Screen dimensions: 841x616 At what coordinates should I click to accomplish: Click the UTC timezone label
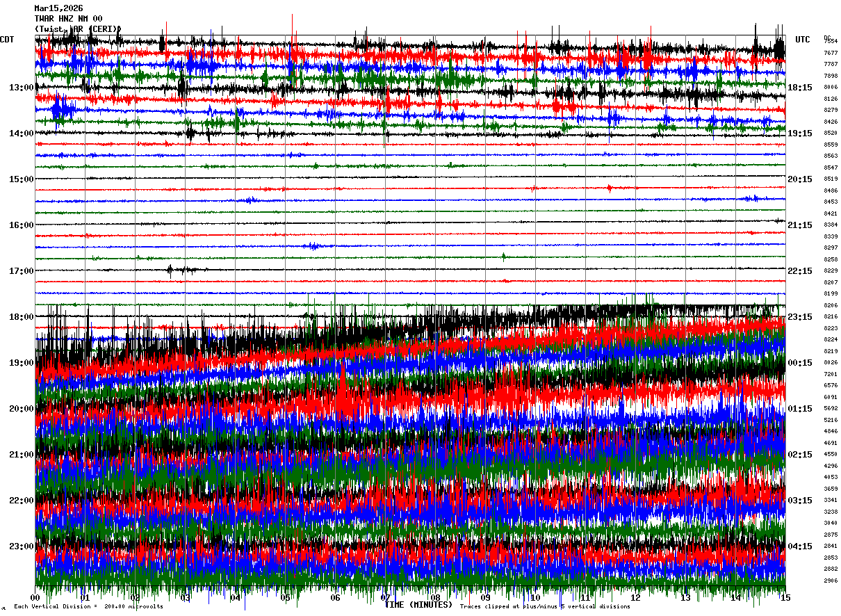(803, 40)
